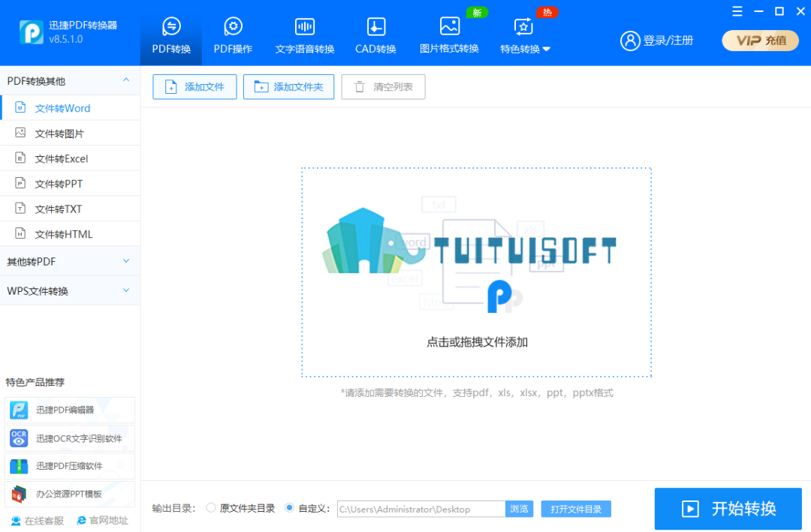Click the 打开文件目录 button
This screenshot has height=532, width=811.
(x=576, y=509)
